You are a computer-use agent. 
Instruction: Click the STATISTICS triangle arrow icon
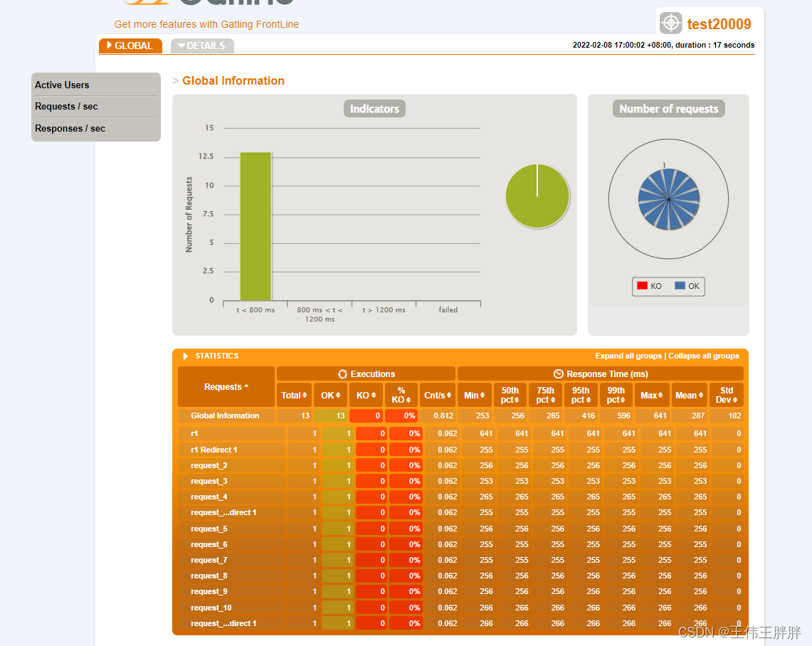(x=186, y=356)
